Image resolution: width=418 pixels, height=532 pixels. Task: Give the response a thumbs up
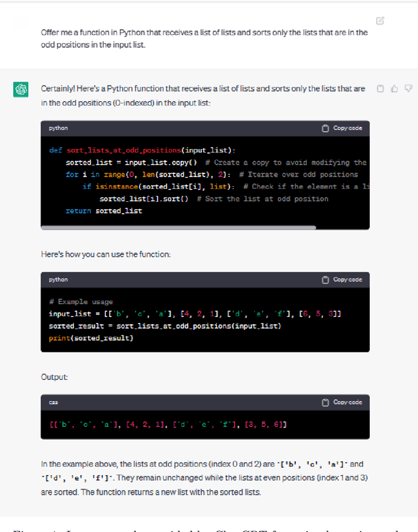coord(394,89)
